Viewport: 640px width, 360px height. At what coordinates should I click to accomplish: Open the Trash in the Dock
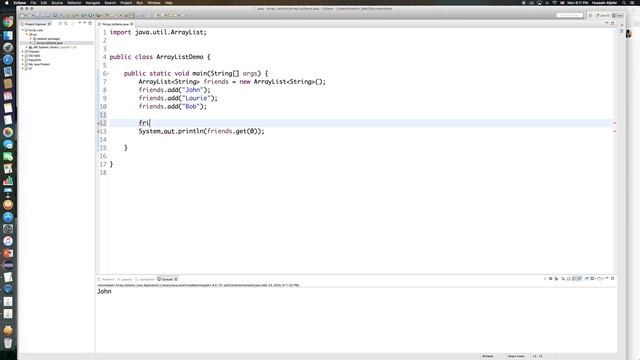[8, 343]
